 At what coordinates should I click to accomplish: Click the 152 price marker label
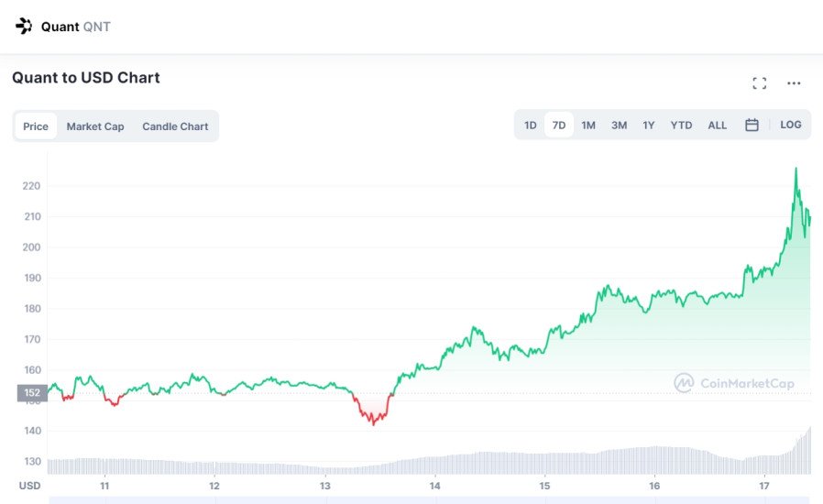point(32,393)
